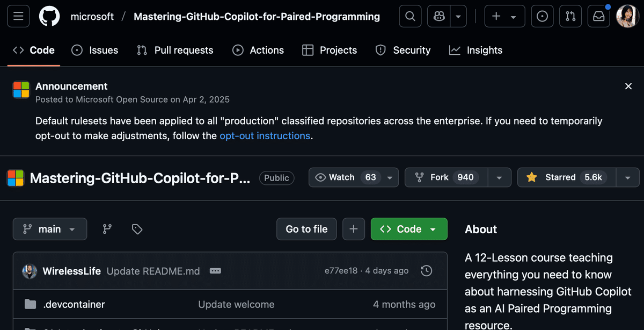Open the .devcontainer folder
644x330 pixels.
click(x=74, y=304)
